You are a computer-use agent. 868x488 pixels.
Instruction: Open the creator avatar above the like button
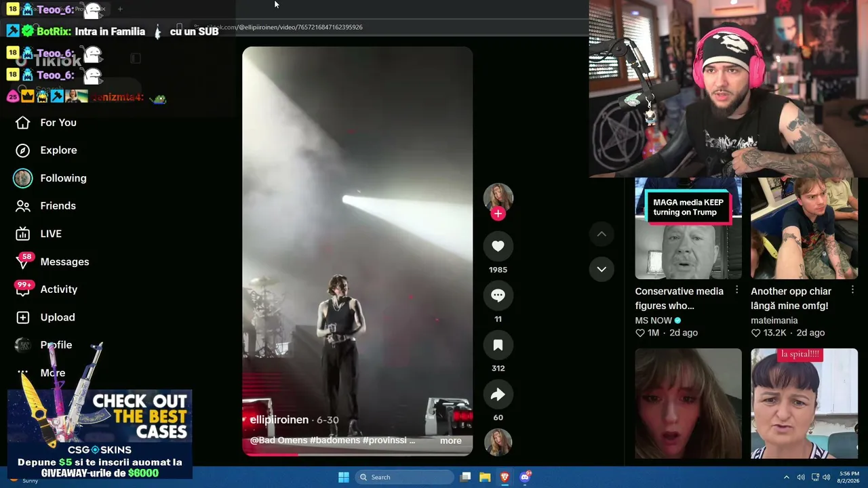pos(498,197)
